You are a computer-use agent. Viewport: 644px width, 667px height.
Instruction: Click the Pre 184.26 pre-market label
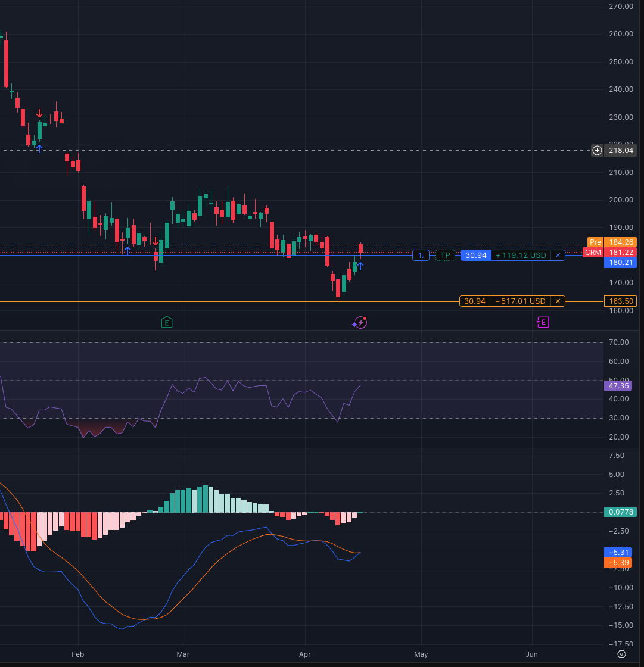612,242
